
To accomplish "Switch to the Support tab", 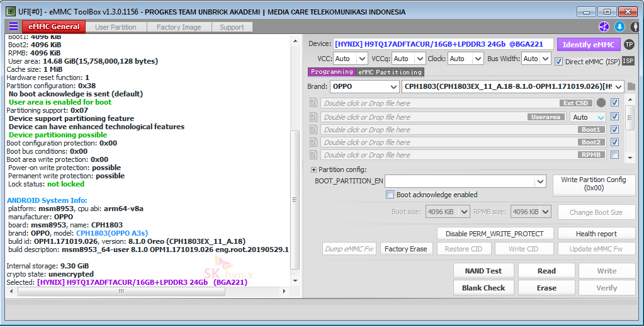I will pyautogui.click(x=232, y=27).
